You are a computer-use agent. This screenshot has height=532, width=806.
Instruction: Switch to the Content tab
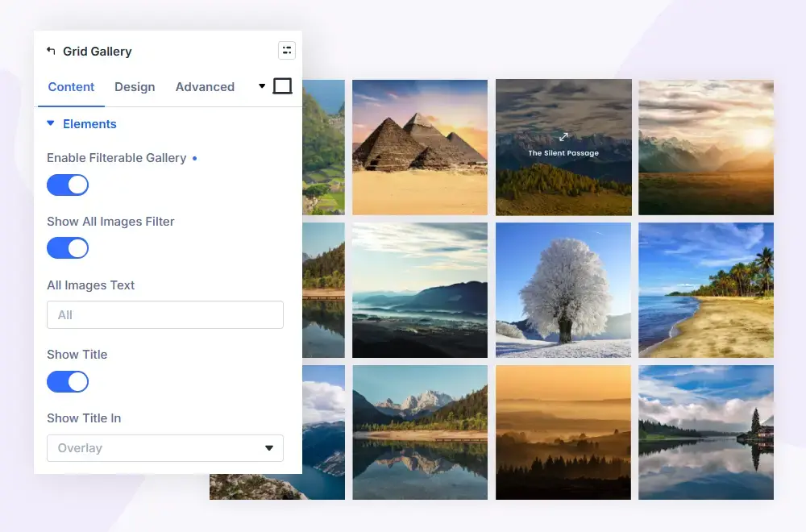point(71,87)
